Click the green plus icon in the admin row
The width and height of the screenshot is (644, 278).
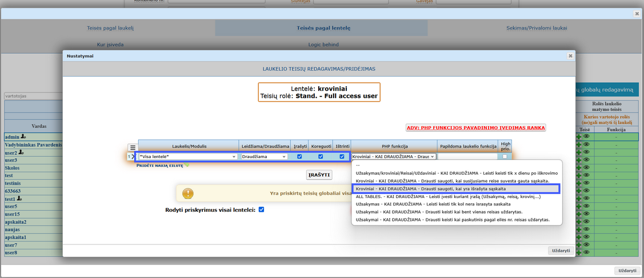coord(579,136)
